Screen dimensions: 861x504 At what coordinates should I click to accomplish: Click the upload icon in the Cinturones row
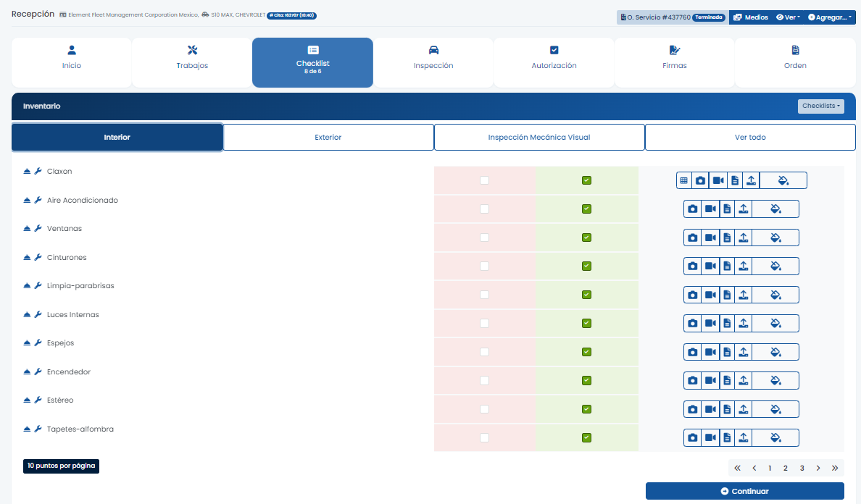743,266
